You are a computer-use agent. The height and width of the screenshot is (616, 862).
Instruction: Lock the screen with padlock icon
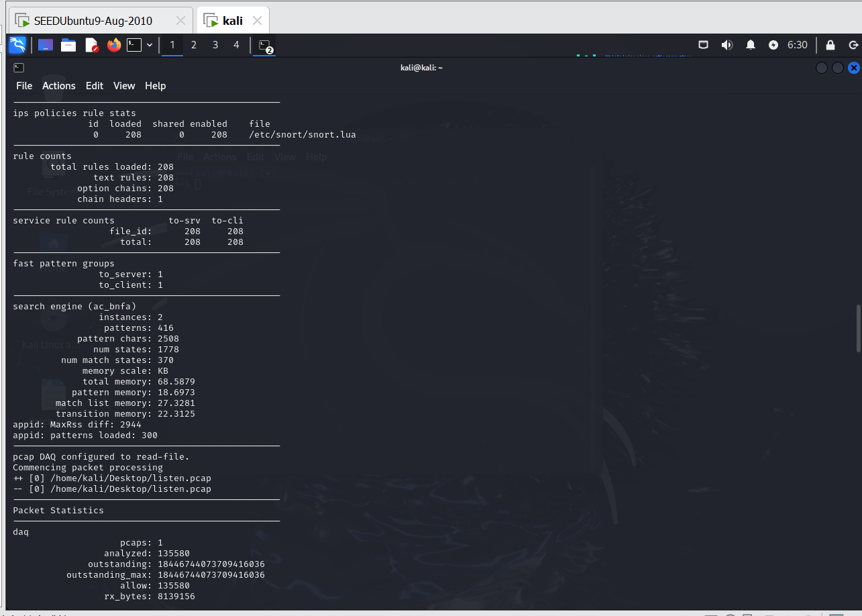[830, 45]
